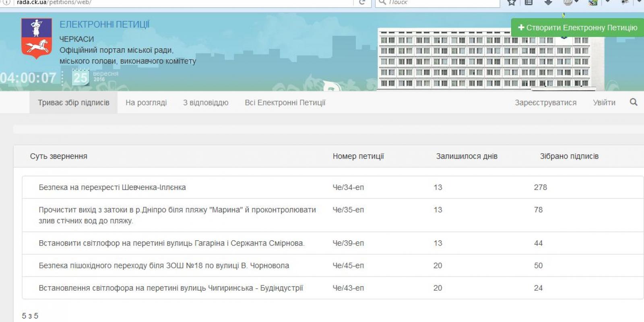Click the Cherkasy coat of arms logo
The image size is (644, 322).
pyautogui.click(x=37, y=38)
